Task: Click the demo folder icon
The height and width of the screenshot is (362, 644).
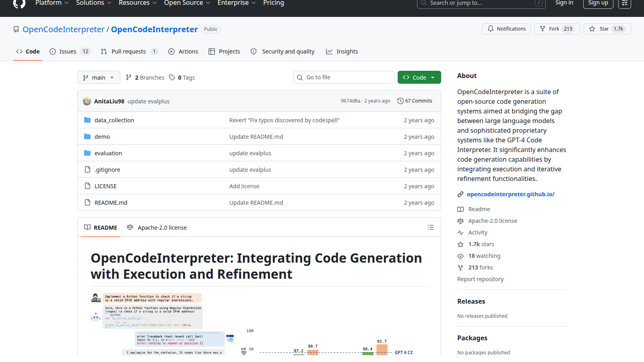Action: pyautogui.click(x=87, y=136)
